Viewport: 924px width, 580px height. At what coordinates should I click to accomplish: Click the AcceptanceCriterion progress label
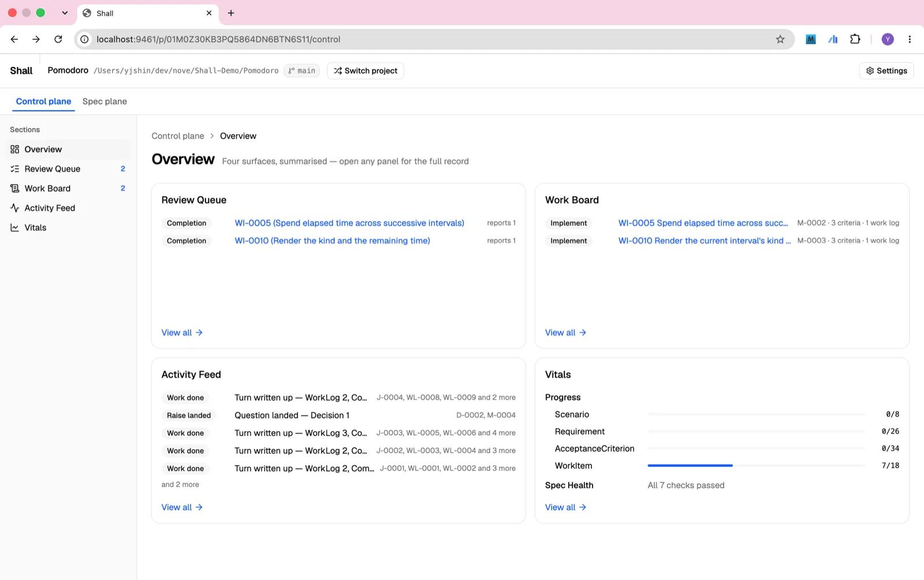tap(594, 448)
